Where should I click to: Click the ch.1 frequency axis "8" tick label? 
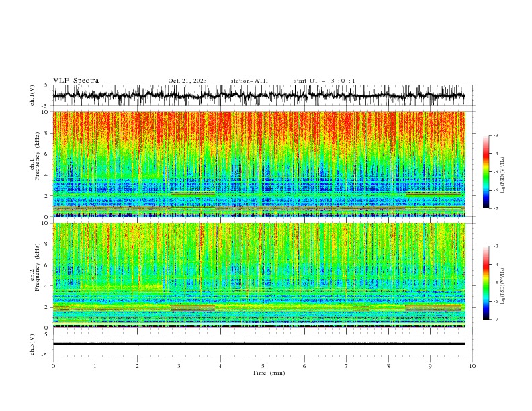click(x=47, y=133)
